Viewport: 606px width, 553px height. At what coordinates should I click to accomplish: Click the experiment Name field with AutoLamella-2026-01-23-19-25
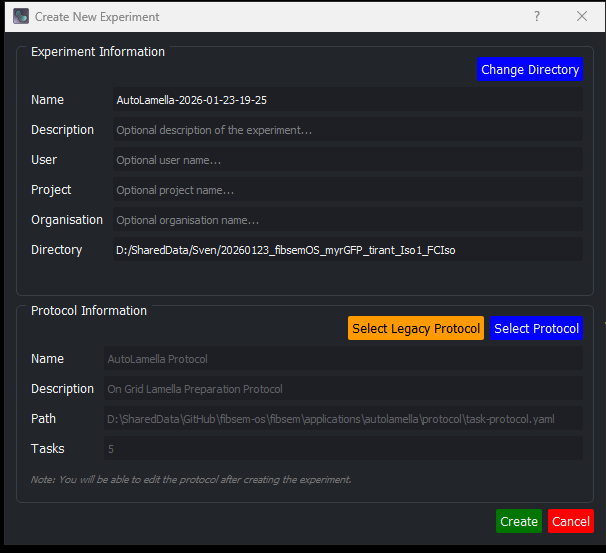pos(346,100)
